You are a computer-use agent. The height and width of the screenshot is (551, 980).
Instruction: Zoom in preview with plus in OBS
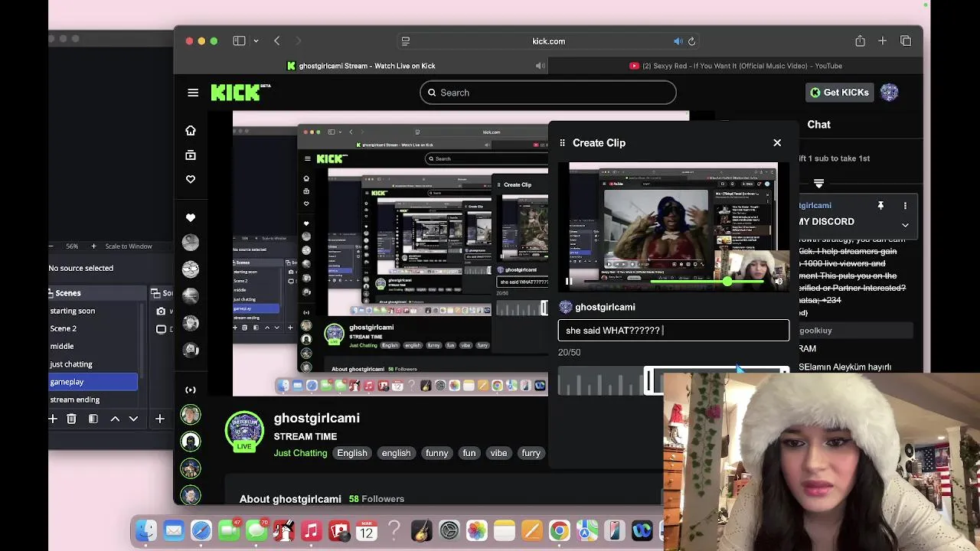click(93, 246)
